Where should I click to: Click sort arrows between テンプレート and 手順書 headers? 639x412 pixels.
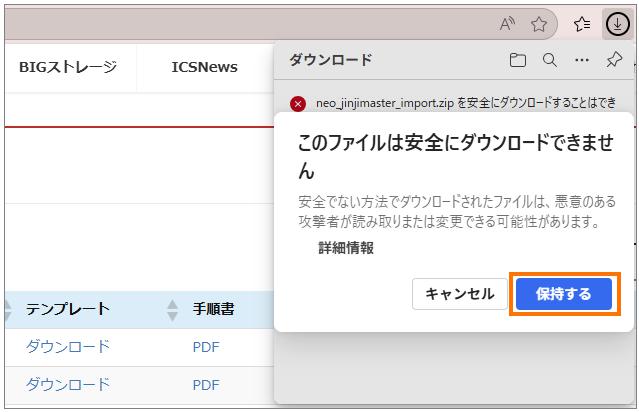pyautogui.click(x=172, y=310)
